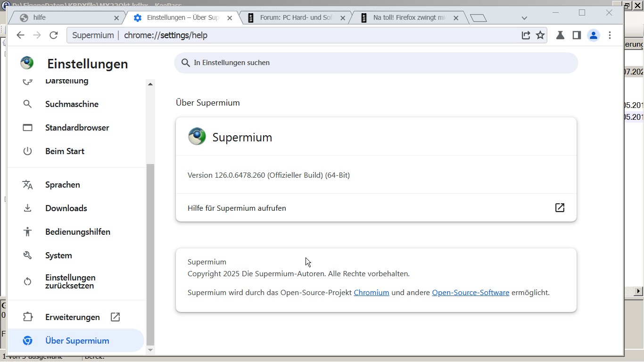
Task: Toggle the side panel icon
Action: 577,35
